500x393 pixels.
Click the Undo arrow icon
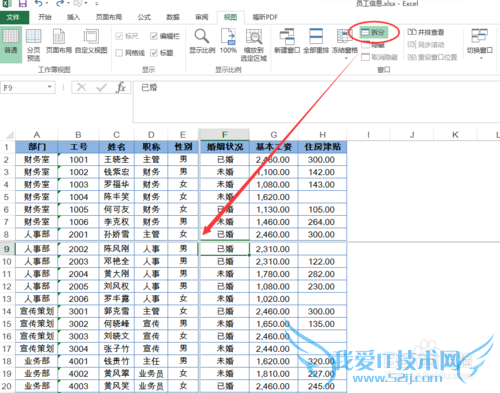click(x=39, y=3)
